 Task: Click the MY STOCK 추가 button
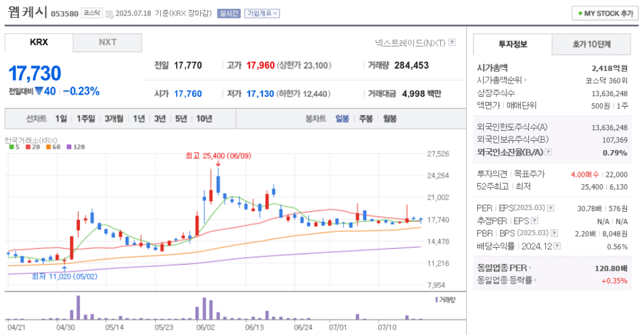605,14
